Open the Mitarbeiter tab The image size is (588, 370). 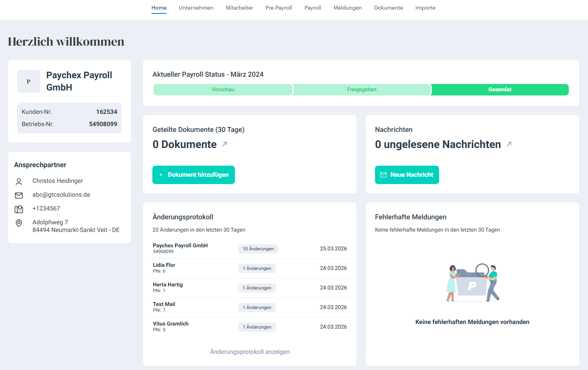click(x=239, y=8)
